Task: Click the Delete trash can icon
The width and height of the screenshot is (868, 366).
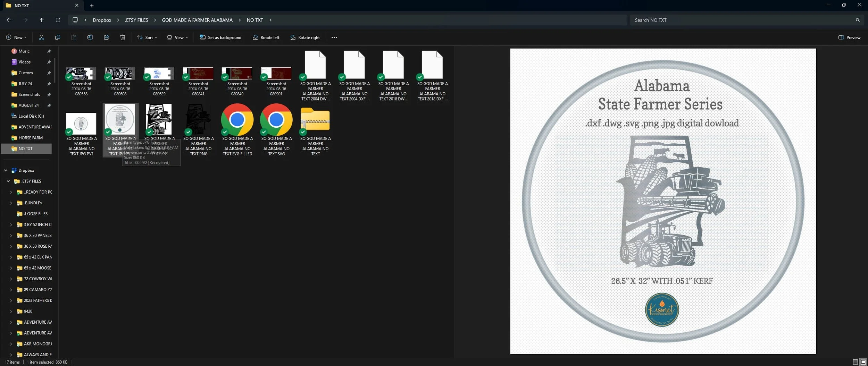Action: tap(123, 37)
